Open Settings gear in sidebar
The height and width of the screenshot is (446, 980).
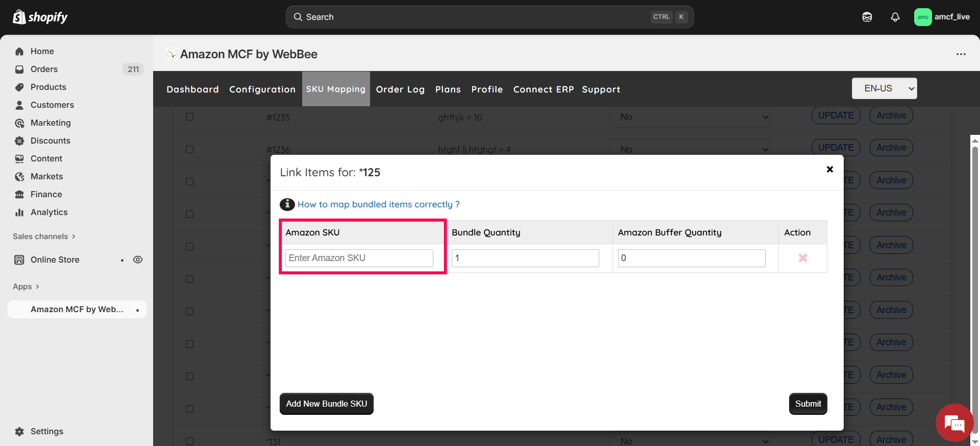click(x=19, y=431)
